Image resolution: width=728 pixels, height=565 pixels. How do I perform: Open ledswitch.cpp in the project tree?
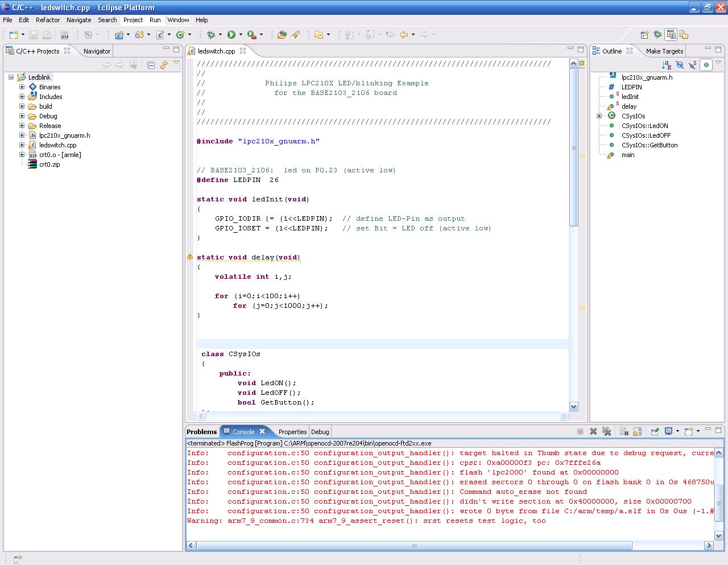click(x=57, y=145)
